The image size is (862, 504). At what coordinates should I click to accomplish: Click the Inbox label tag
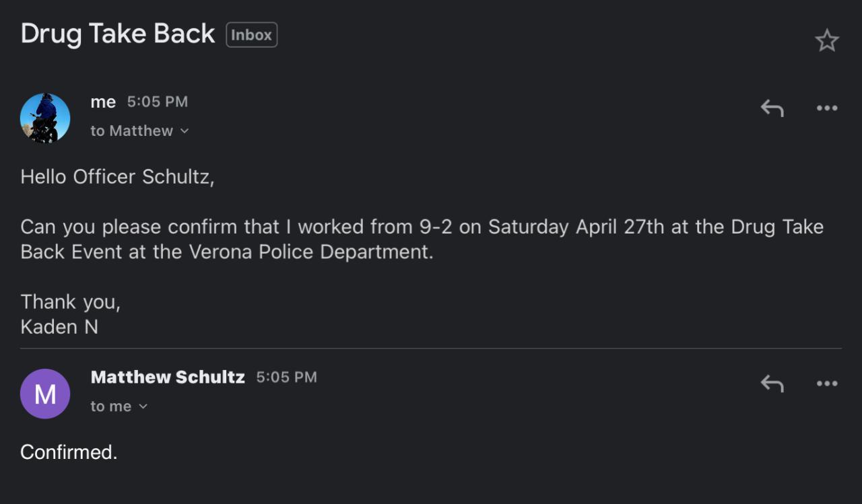point(252,35)
